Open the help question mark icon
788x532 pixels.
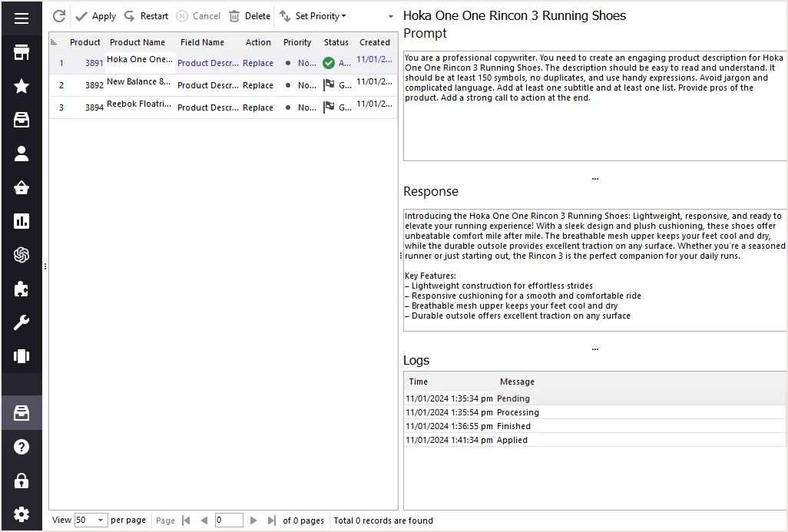(x=22, y=447)
